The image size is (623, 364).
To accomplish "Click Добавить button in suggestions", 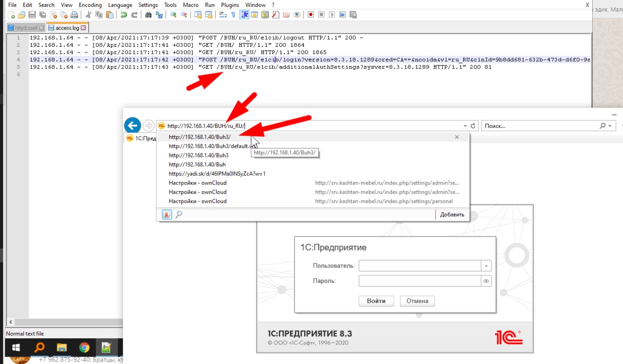I will coord(452,214).
